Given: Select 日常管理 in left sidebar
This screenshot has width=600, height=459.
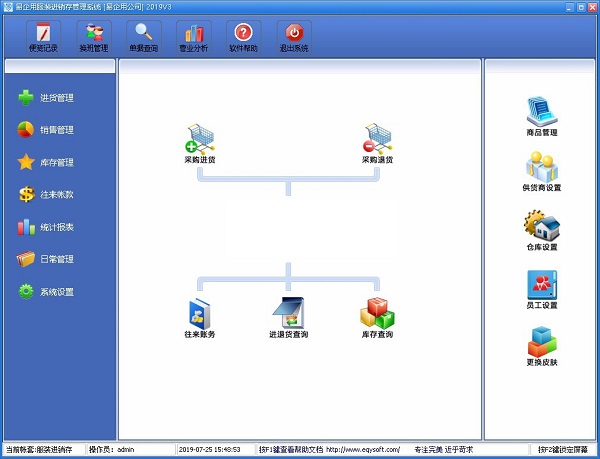Looking at the screenshot, I should pyautogui.click(x=46, y=259).
